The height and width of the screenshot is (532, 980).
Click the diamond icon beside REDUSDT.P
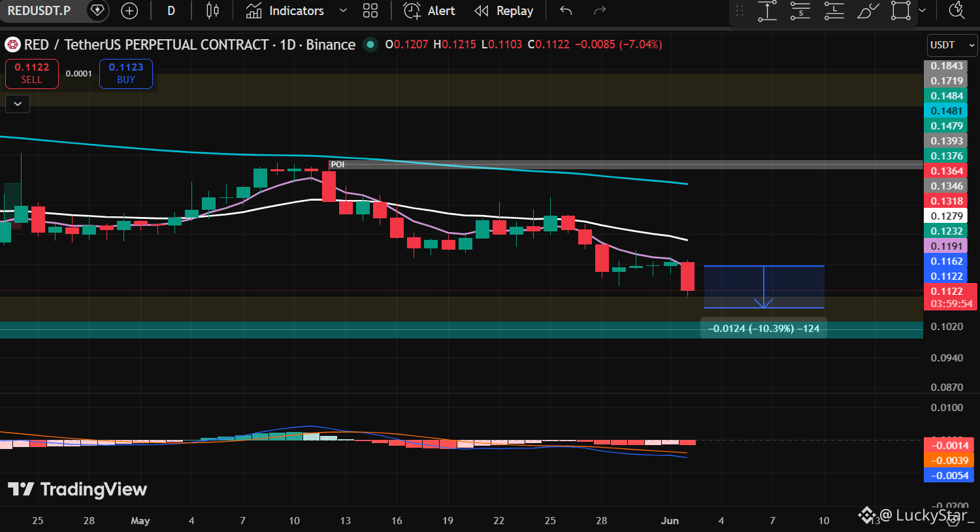pos(97,10)
